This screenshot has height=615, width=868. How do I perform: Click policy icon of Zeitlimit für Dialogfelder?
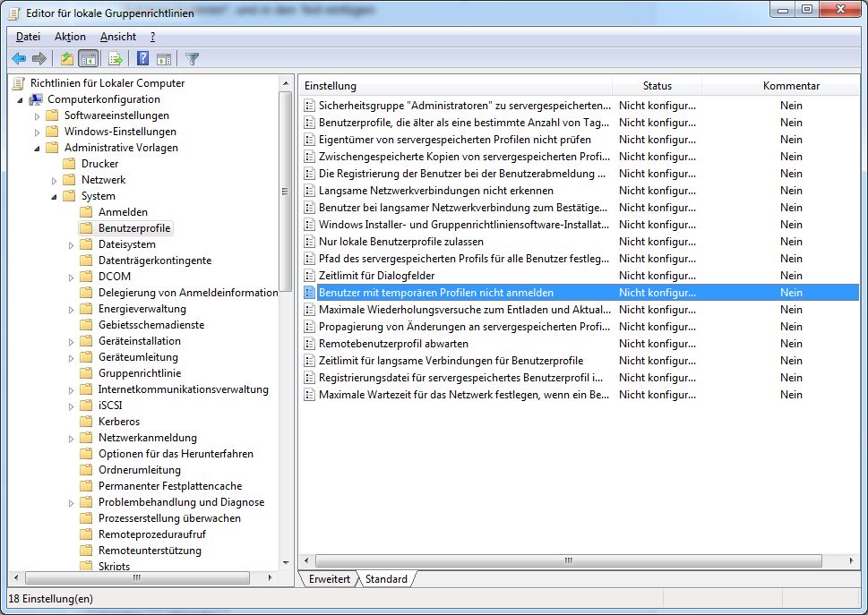[309, 276]
